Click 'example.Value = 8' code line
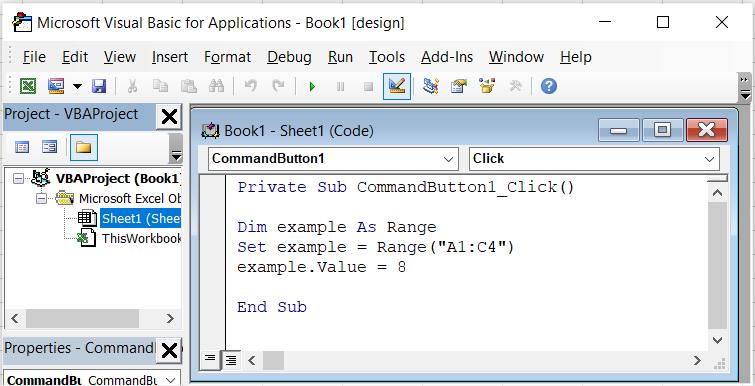 322,267
